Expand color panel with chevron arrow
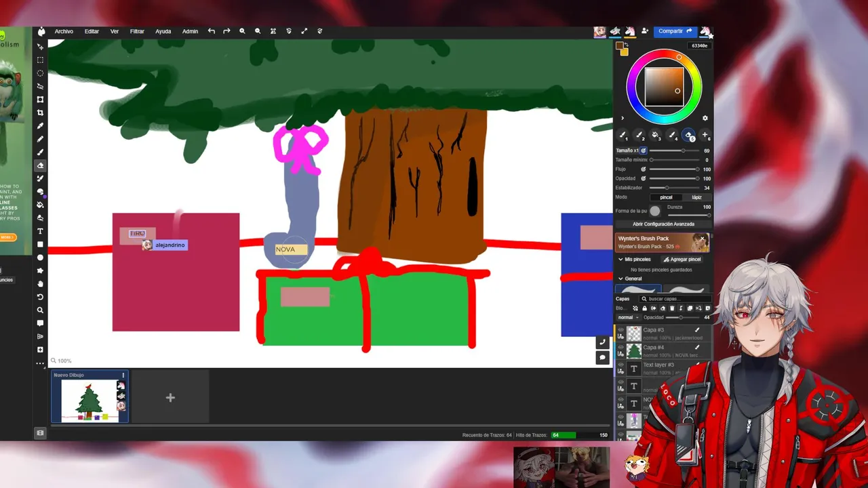 click(623, 118)
